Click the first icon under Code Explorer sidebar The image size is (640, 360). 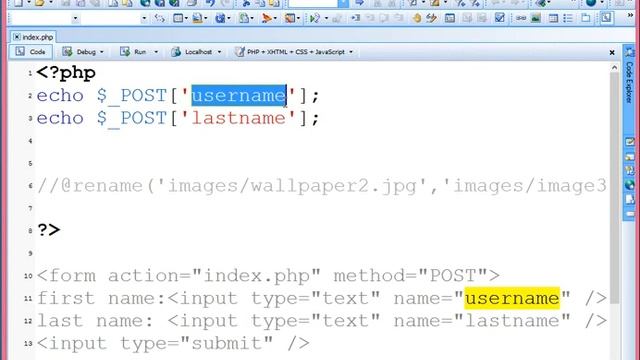click(630, 142)
